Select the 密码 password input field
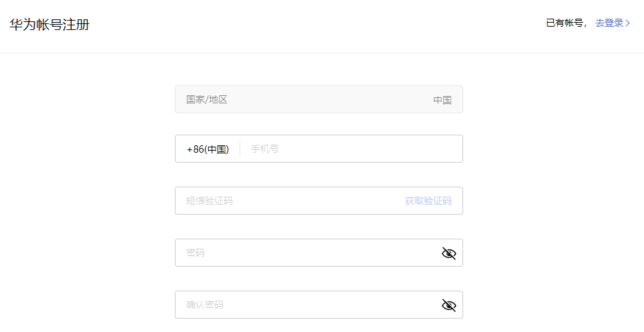 (300, 253)
